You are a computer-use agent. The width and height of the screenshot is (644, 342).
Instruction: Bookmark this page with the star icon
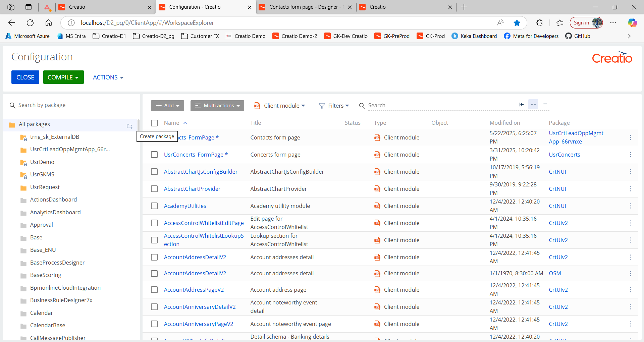point(517,23)
